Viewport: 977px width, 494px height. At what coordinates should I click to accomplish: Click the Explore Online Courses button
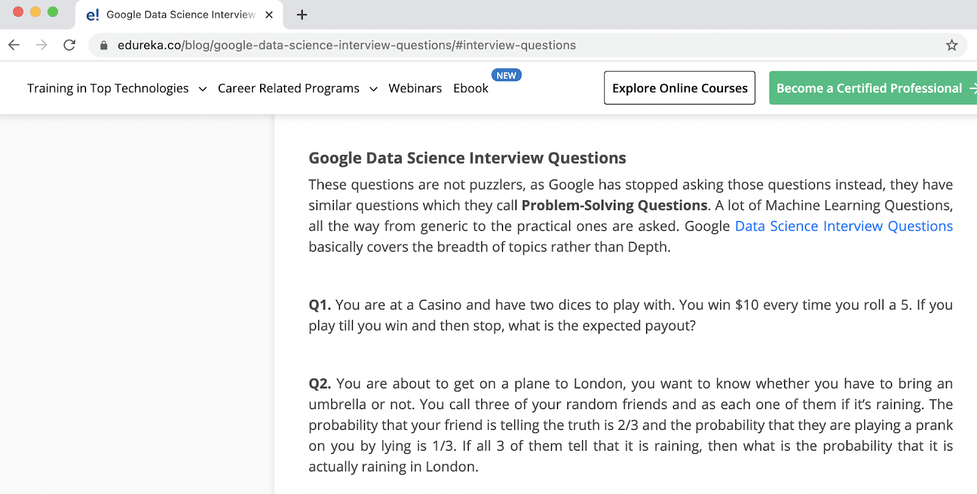(x=679, y=88)
